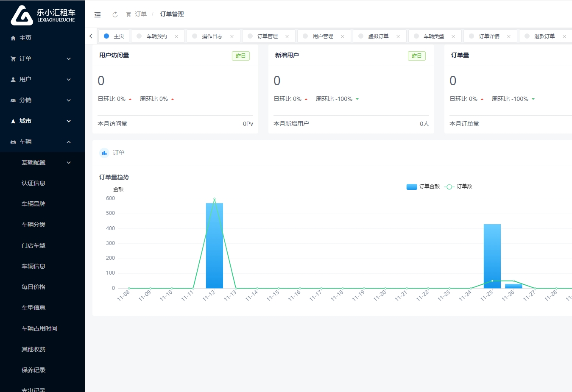Close the 虚拟订单 tab
Image resolution: width=572 pixels, height=392 pixels.
pyautogui.click(x=398, y=36)
